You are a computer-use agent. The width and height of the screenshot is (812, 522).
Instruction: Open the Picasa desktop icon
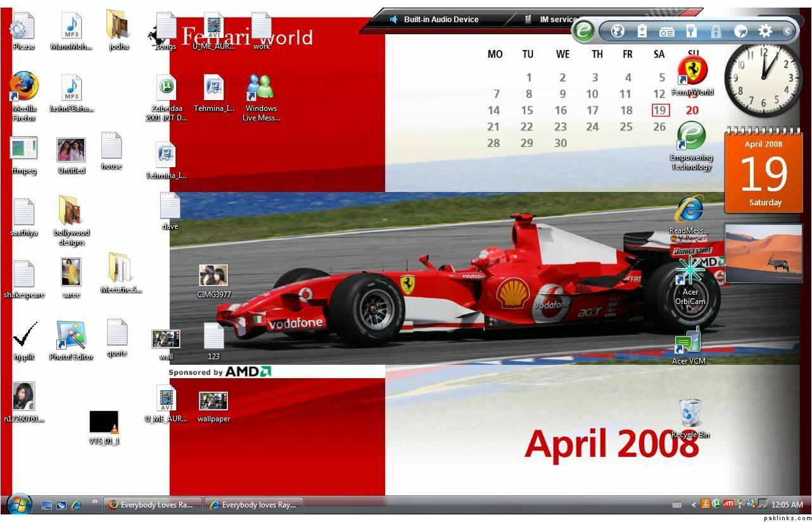coord(23,28)
